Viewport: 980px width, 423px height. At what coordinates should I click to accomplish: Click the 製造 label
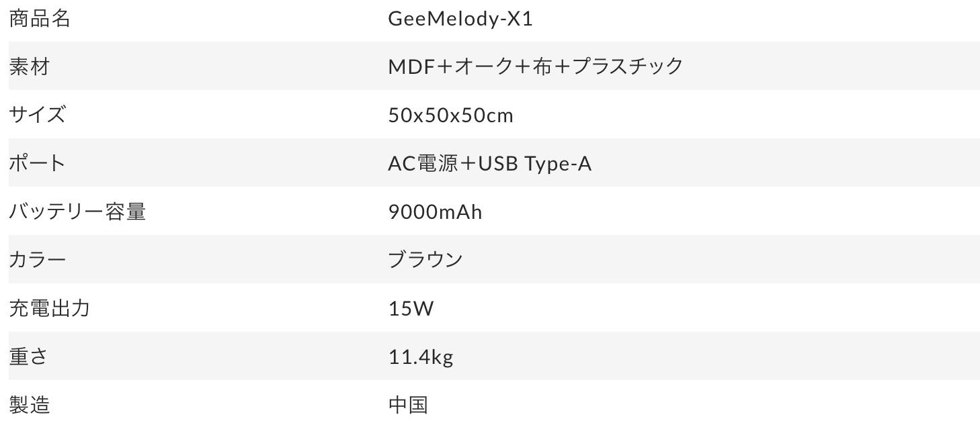point(29,405)
